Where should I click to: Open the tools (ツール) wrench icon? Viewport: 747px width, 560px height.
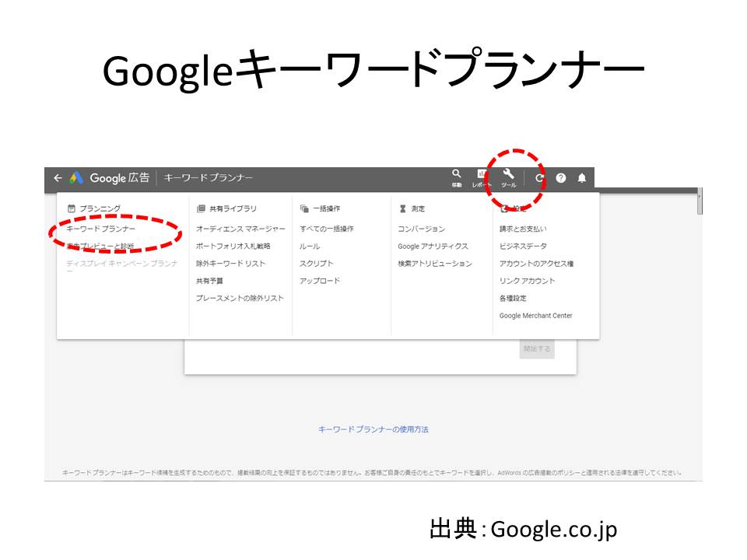tap(508, 173)
